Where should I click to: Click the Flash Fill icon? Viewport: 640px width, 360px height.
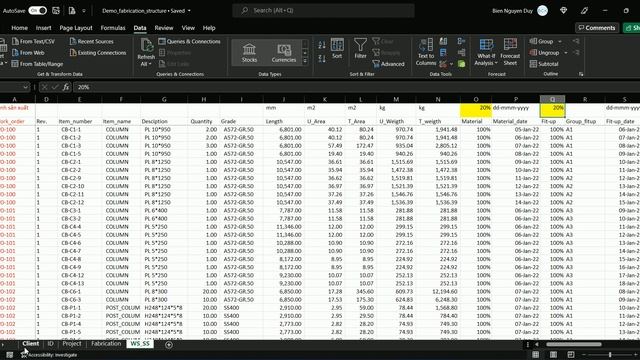click(443, 41)
